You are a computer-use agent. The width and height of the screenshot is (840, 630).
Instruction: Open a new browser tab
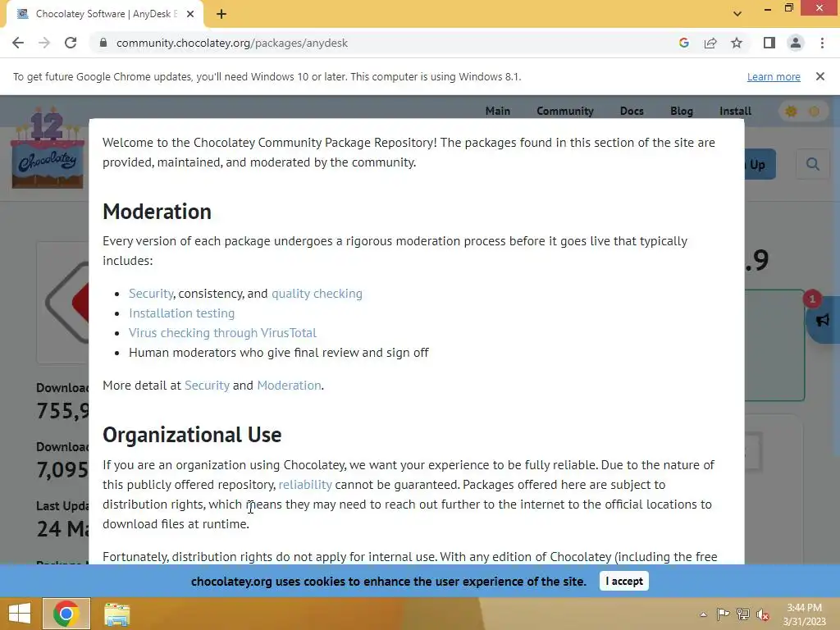tap(221, 14)
